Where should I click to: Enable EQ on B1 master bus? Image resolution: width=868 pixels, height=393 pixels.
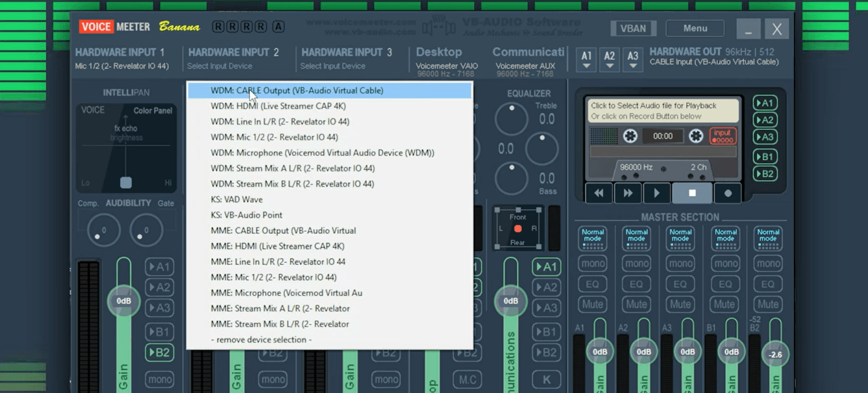(725, 284)
